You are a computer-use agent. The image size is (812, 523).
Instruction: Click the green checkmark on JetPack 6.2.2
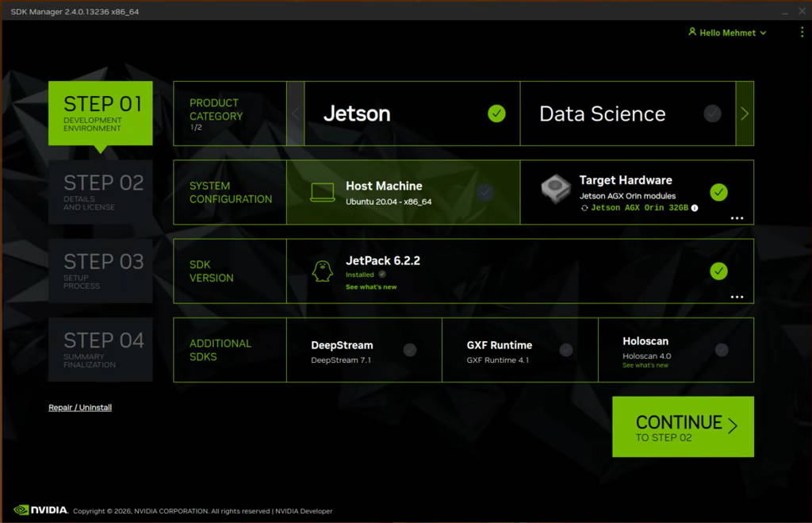(x=718, y=271)
